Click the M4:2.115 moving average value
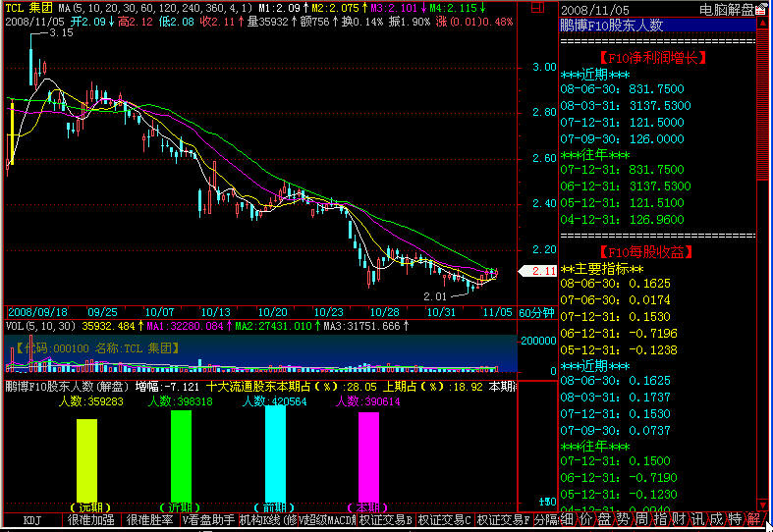The image size is (773, 532). [x=457, y=8]
